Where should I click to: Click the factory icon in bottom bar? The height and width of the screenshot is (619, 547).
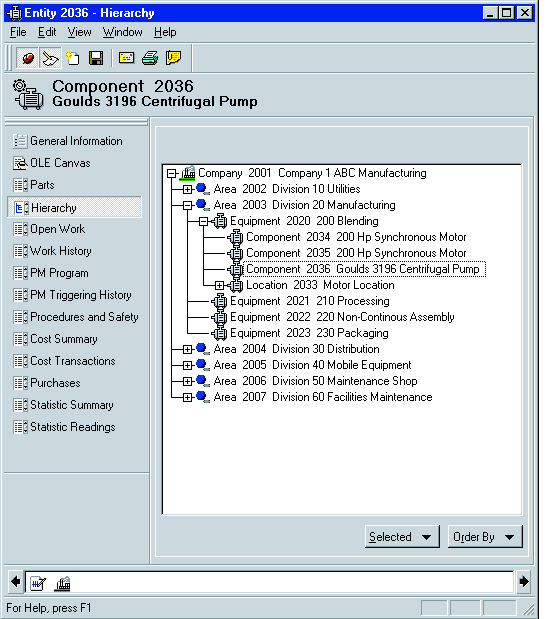63,583
